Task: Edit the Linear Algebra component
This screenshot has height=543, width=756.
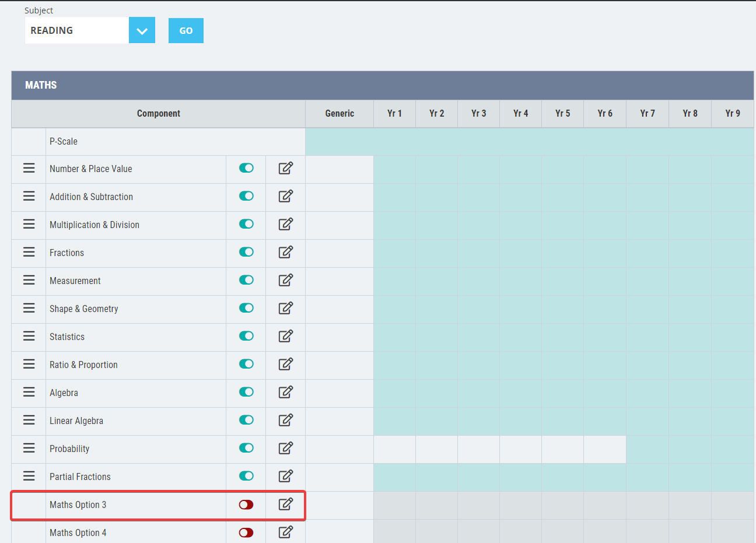Action: [x=285, y=421]
